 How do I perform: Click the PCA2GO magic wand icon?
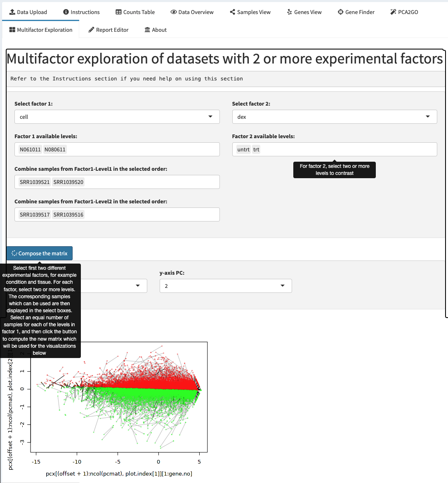pos(393,12)
